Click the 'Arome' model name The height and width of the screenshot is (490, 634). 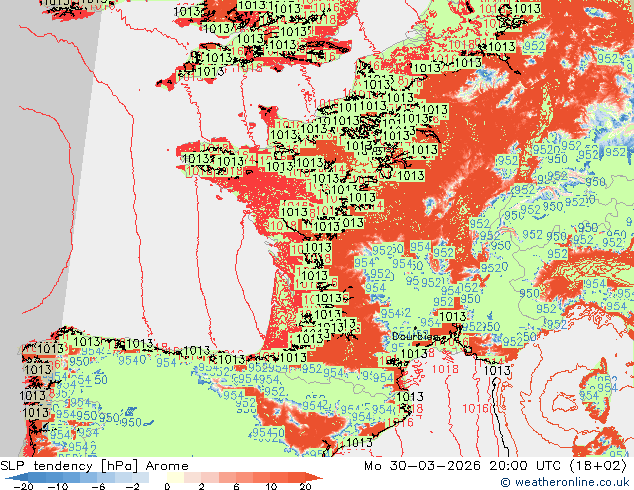167,466
